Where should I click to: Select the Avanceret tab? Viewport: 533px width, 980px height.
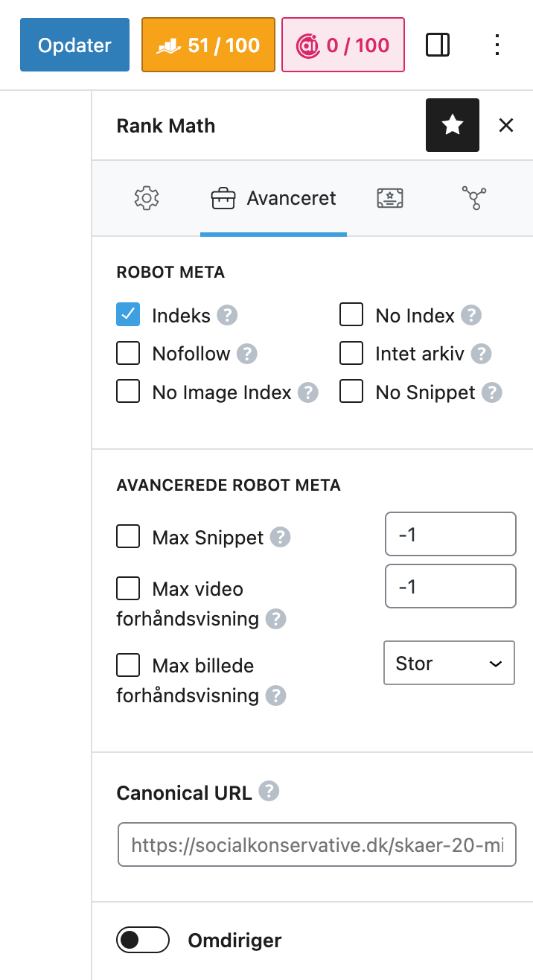273,199
